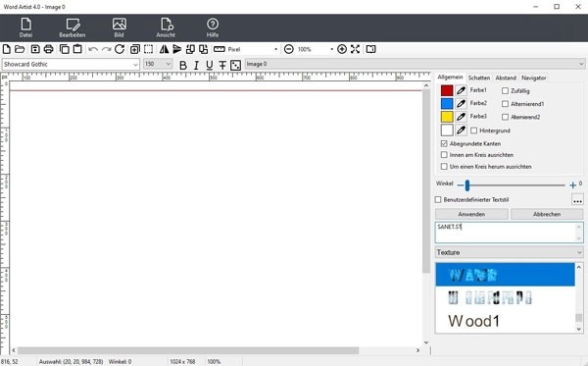This screenshot has width=588, height=366.
Task: Toggle bold text formatting
Action: [x=183, y=66]
